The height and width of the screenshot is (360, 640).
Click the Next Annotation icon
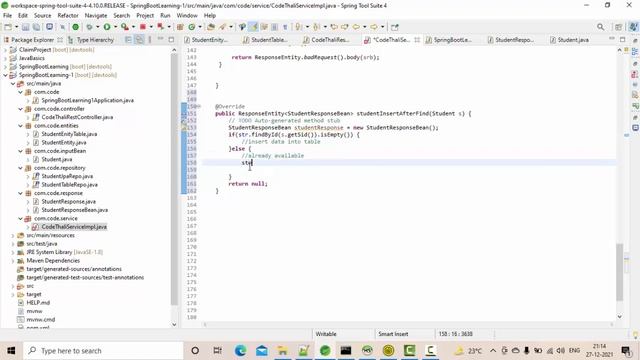tap(299, 27)
